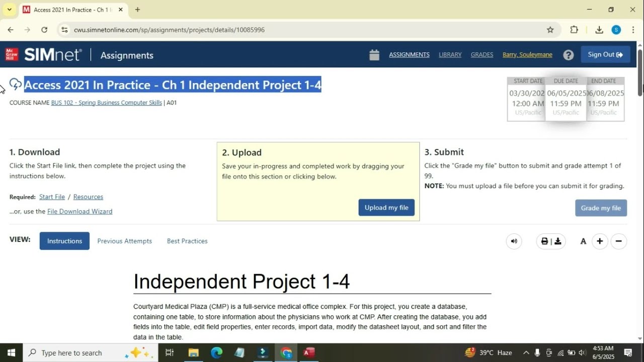Go back to the previous page
644x362 pixels.
(11, 30)
